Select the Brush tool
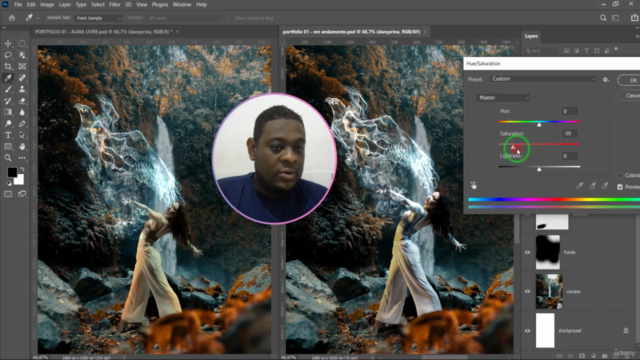The height and width of the screenshot is (360, 640). tap(8, 89)
